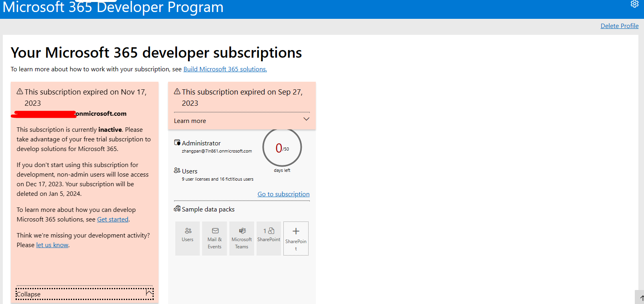Viewport: 644px width, 304px height.
Task: Click the Learn more label
Action: coord(190,121)
